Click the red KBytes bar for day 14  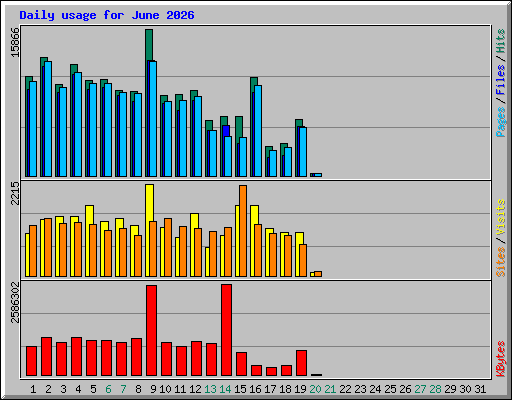(x=226, y=330)
